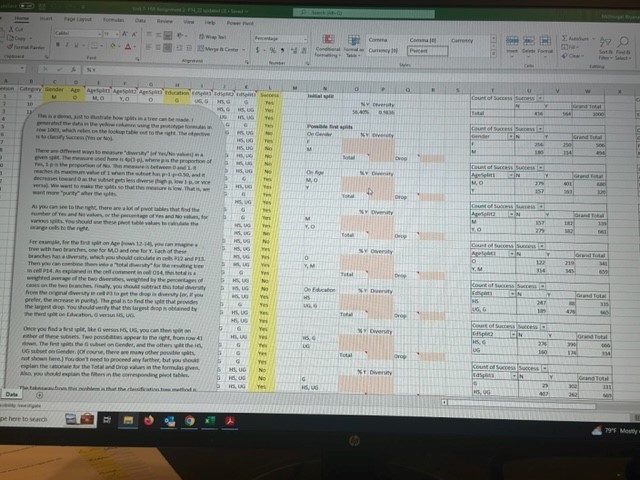The height and width of the screenshot is (480, 640).
Task: Align text to the left
Action: 149,47
